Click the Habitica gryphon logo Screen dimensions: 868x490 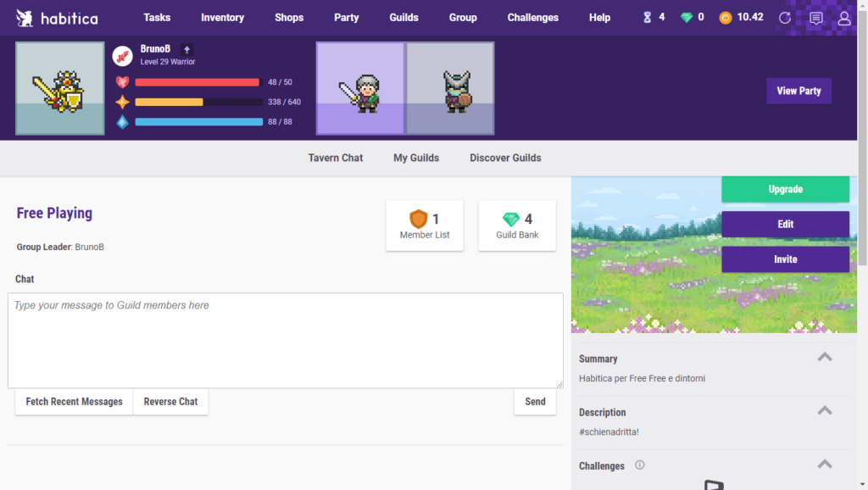pyautogui.click(x=25, y=18)
